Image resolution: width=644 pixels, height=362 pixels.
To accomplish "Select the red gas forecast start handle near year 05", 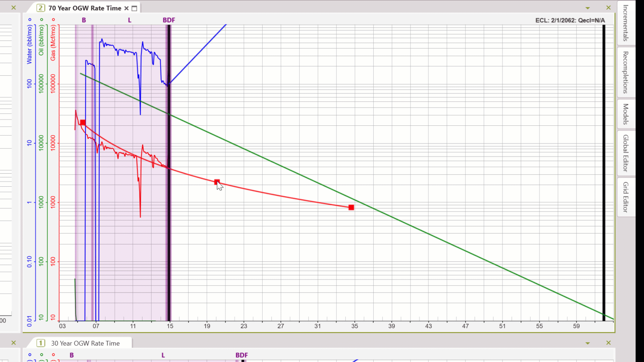I will 83,123.
